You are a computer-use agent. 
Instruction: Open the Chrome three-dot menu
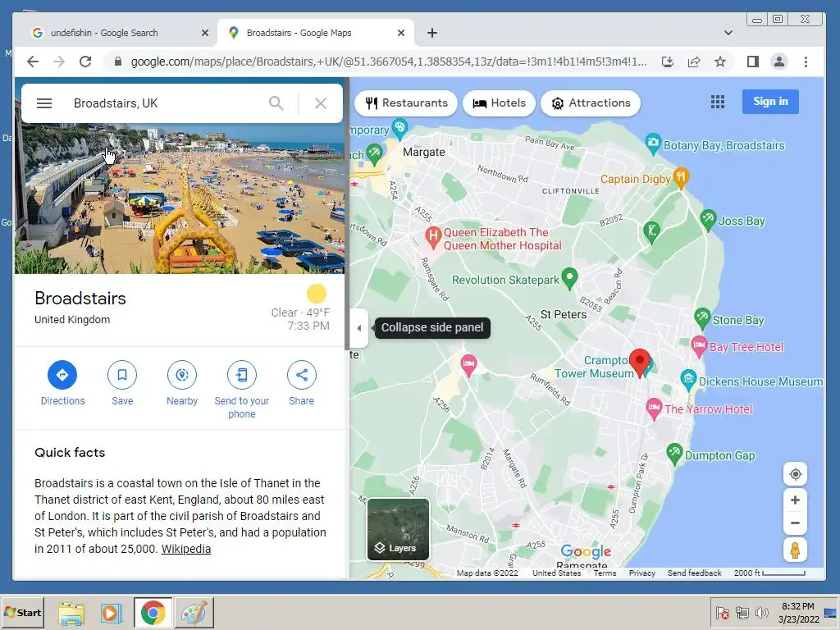coord(806,62)
